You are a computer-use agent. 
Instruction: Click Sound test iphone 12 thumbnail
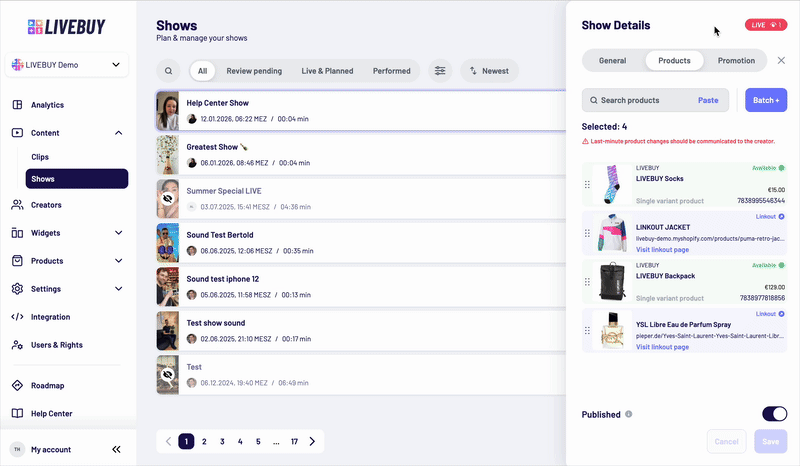[x=167, y=286]
